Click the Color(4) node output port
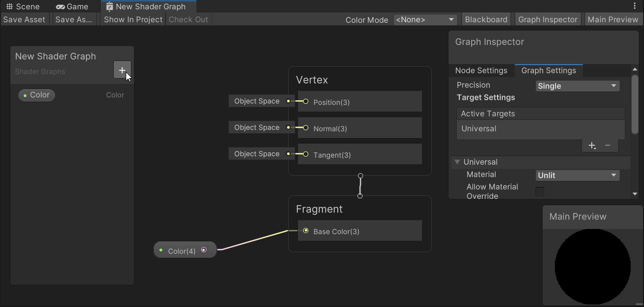The image size is (644, 307). [x=204, y=250]
